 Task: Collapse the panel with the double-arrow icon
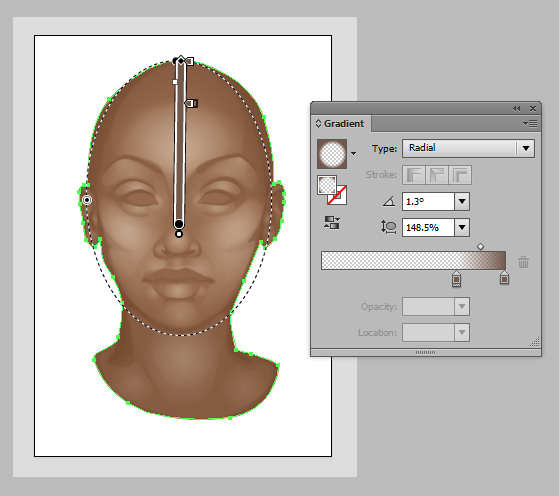(x=516, y=108)
